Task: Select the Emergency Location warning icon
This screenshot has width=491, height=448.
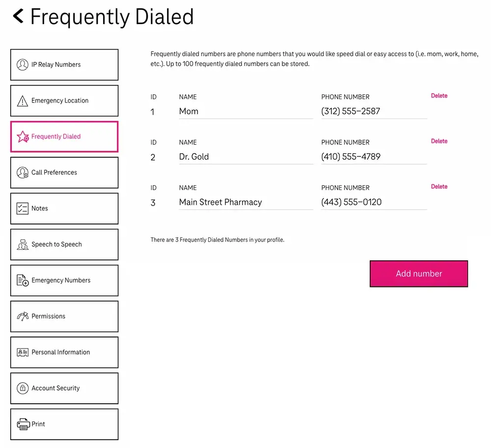Action: coord(22,100)
